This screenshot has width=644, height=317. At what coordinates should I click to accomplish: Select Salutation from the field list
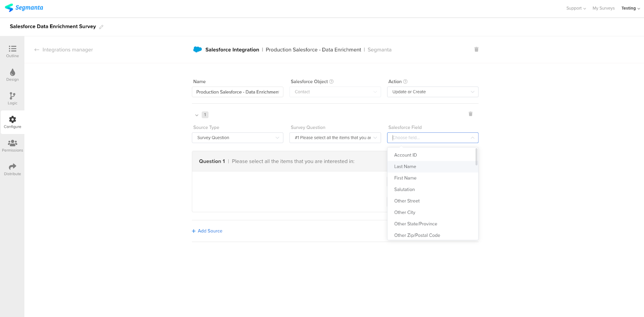tap(432, 189)
